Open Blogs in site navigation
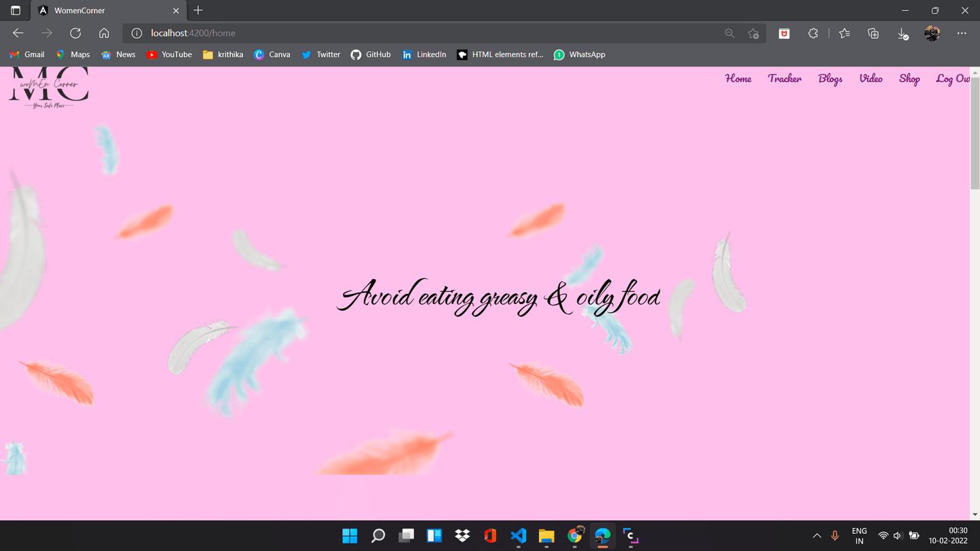 point(830,79)
